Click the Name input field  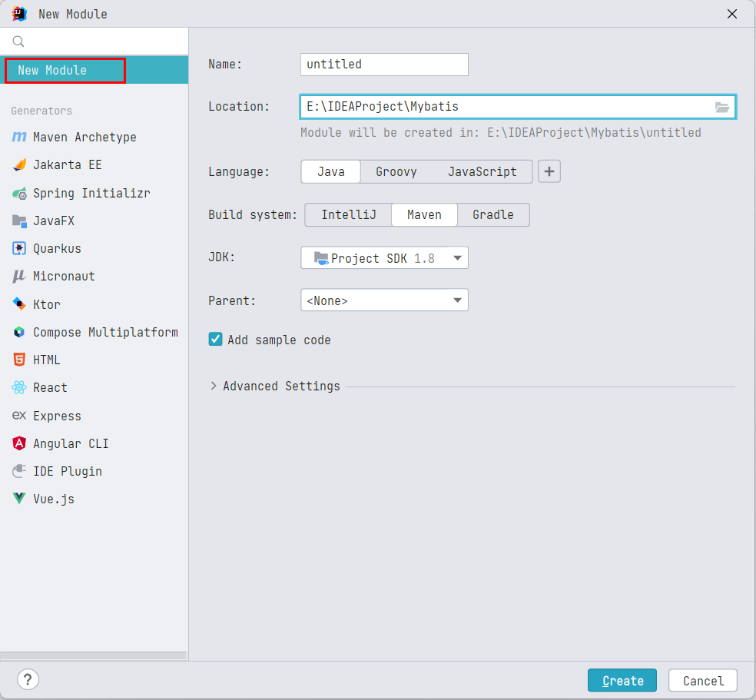384,65
